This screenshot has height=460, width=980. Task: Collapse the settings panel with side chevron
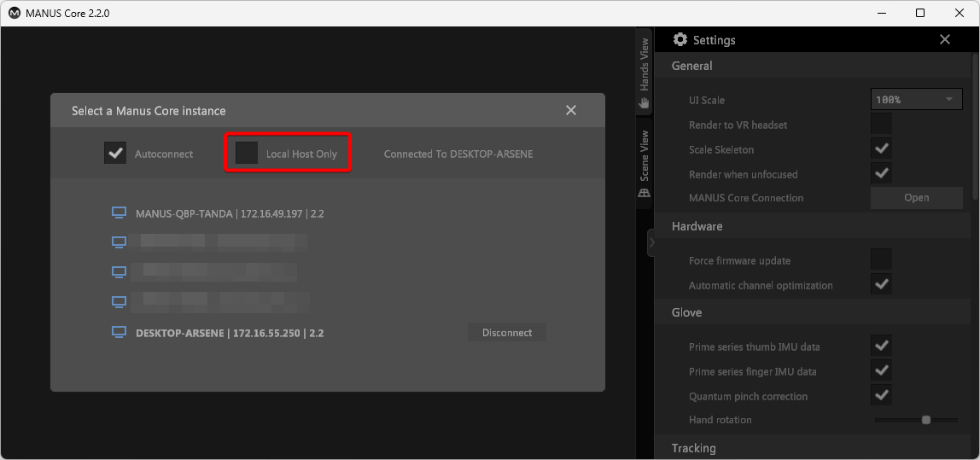651,243
